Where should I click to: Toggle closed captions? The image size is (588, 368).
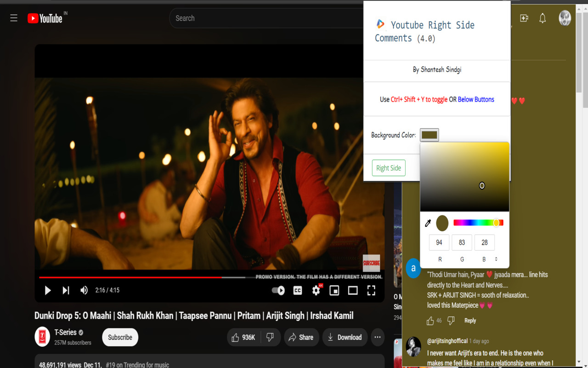(x=298, y=290)
